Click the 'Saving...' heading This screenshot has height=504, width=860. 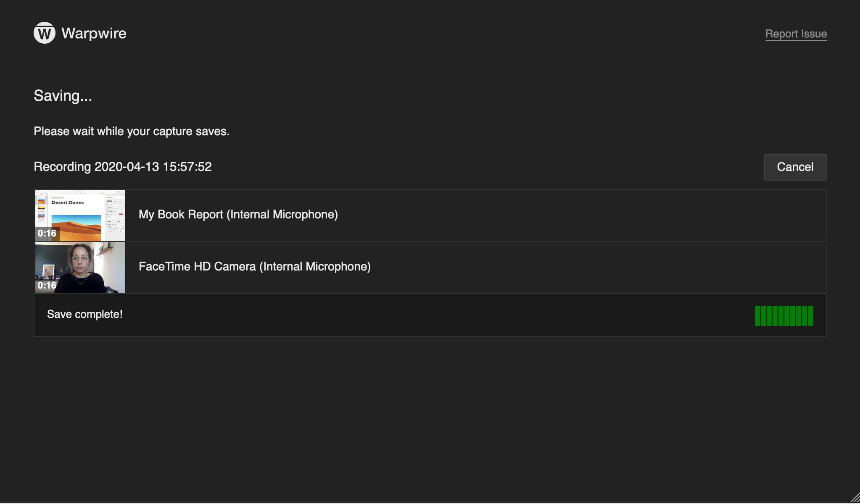coord(63,96)
